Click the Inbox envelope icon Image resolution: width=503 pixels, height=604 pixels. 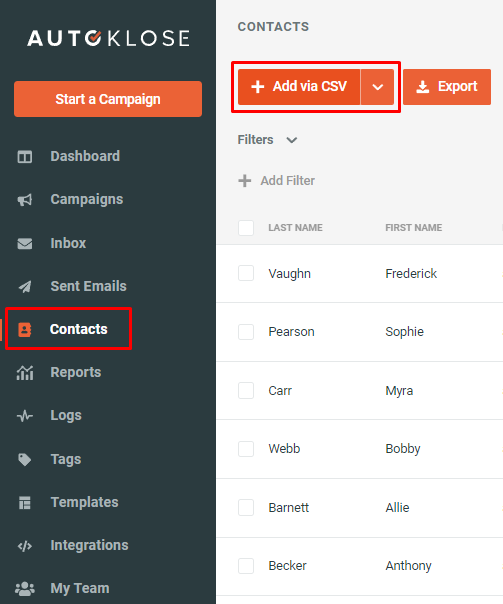click(25, 243)
